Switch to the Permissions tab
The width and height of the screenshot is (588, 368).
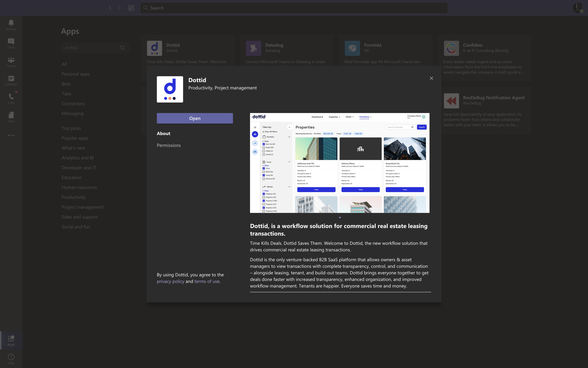(x=169, y=145)
